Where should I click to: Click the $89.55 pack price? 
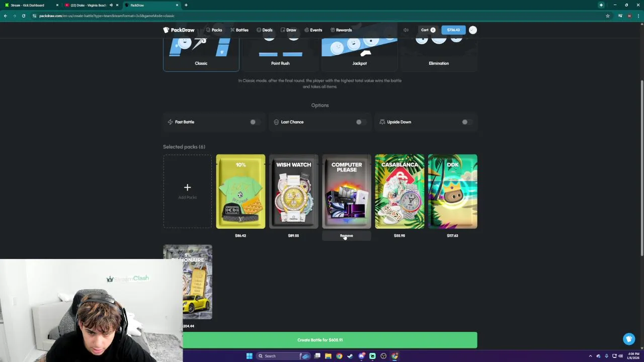[x=293, y=236]
